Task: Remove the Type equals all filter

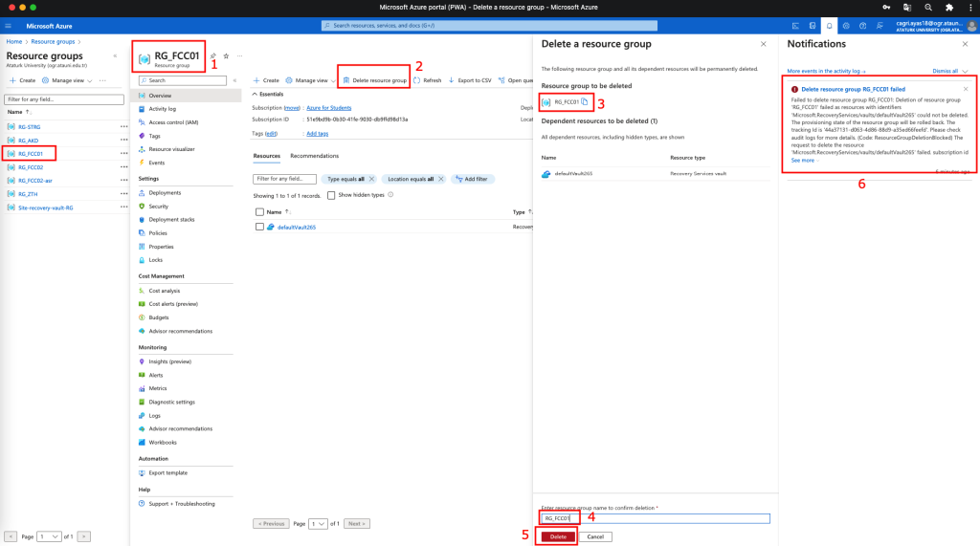Action: [372, 179]
